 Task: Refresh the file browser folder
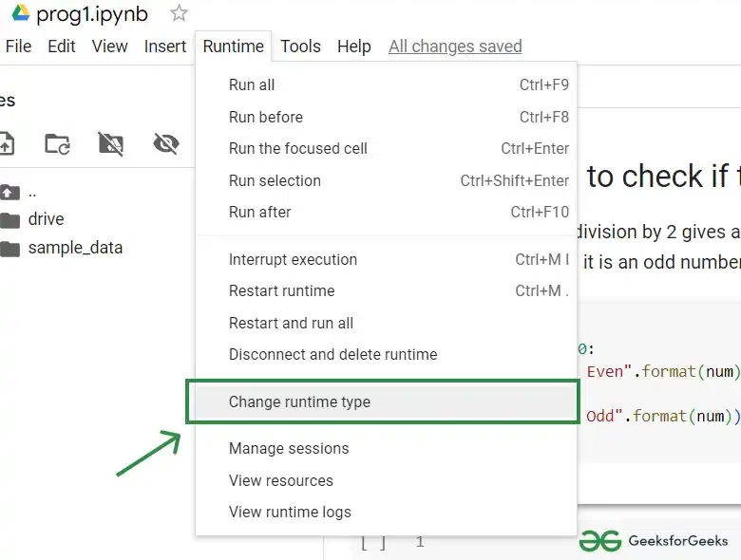(x=57, y=143)
